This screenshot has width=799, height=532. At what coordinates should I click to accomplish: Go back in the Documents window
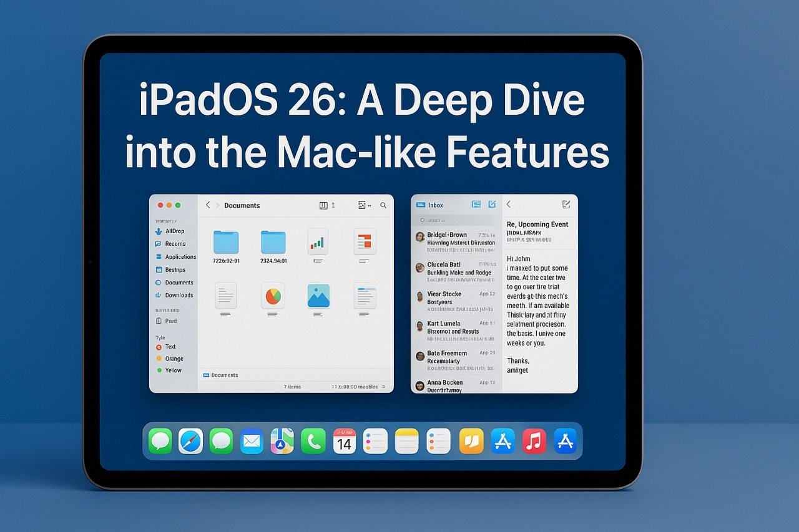tap(208, 205)
